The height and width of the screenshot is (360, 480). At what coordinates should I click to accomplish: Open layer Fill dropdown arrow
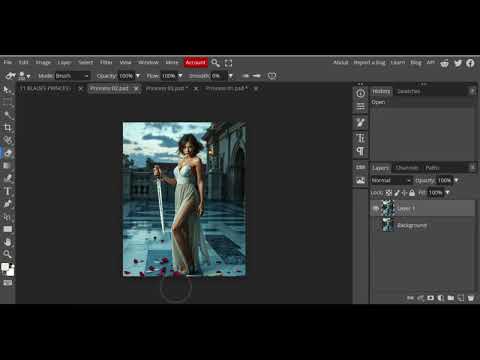(448, 193)
